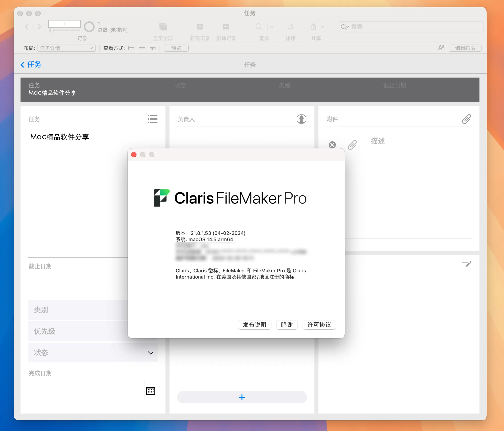Switch to form view
This screenshot has height=431, width=504.
pyautogui.click(x=131, y=48)
